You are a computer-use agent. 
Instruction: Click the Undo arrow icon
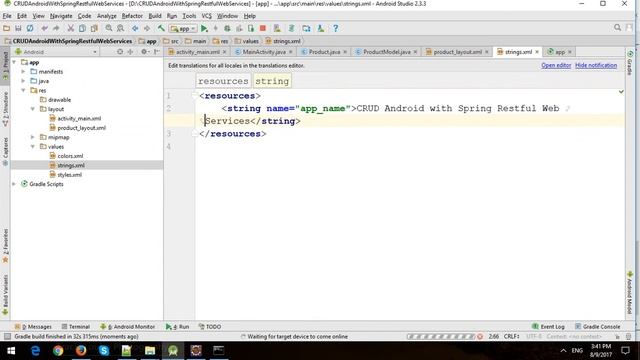(x=44, y=28)
